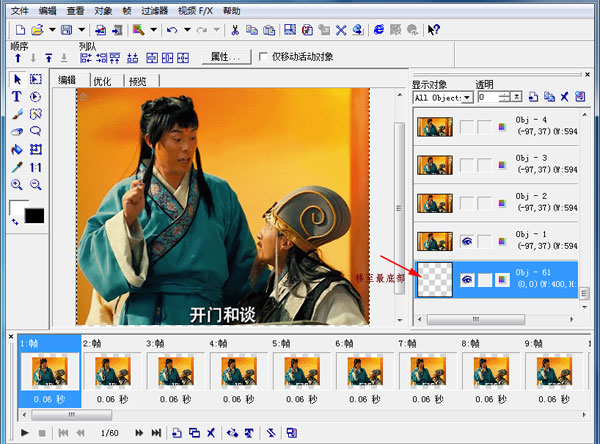Toggle lock box for Obj - 4
The image size is (600, 444).
(x=484, y=127)
